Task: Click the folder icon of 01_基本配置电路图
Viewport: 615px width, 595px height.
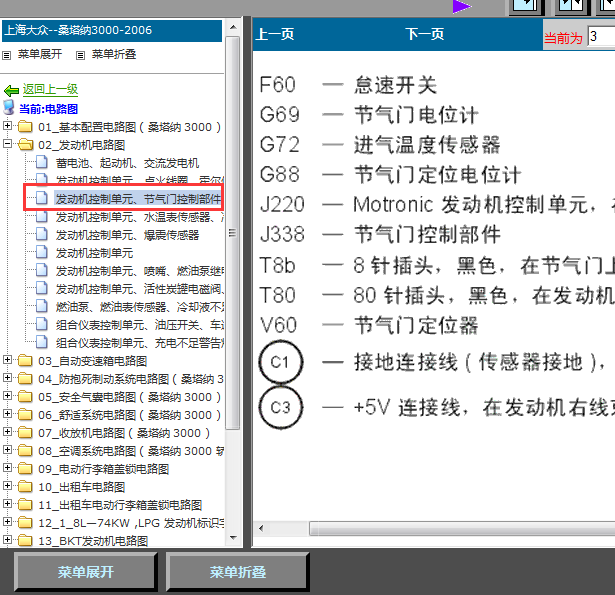Action: tap(25, 127)
